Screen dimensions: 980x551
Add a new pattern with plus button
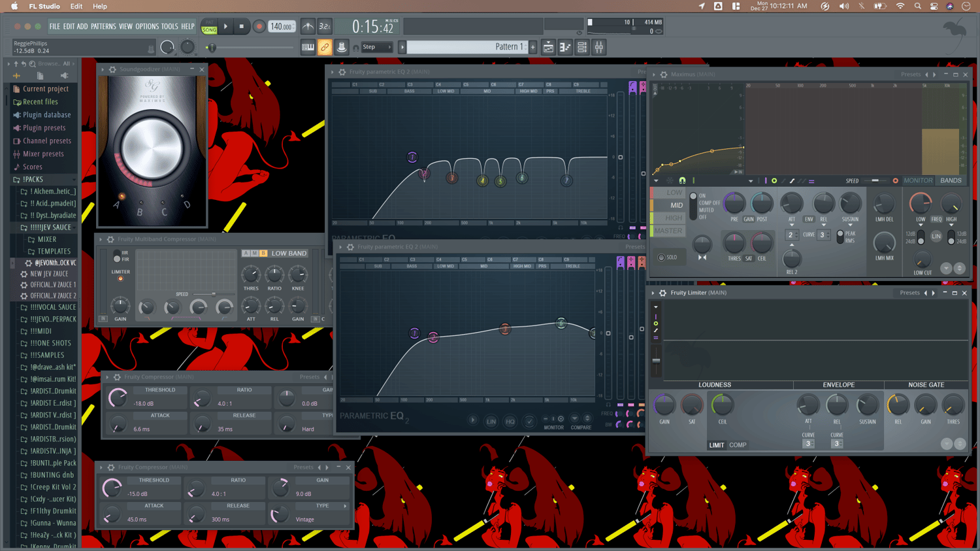533,47
